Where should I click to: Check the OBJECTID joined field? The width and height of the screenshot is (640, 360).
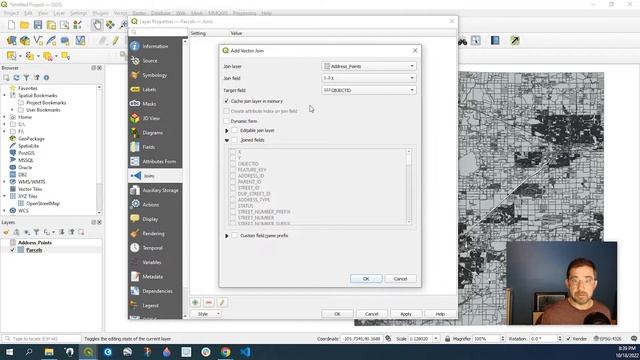[x=233, y=164]
